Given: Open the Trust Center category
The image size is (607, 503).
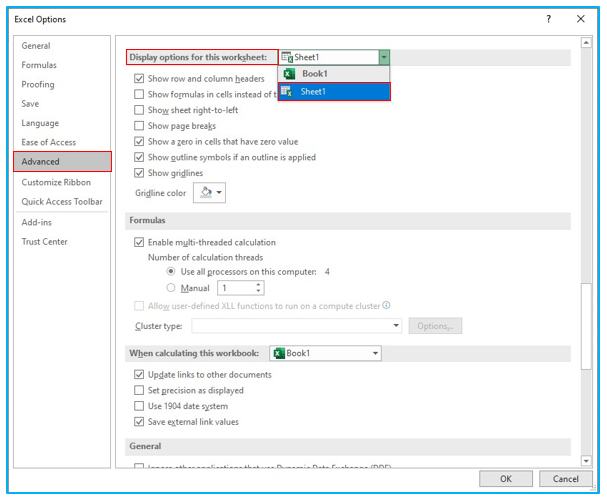Looking at the screenshot, I should tap(44, 242).
